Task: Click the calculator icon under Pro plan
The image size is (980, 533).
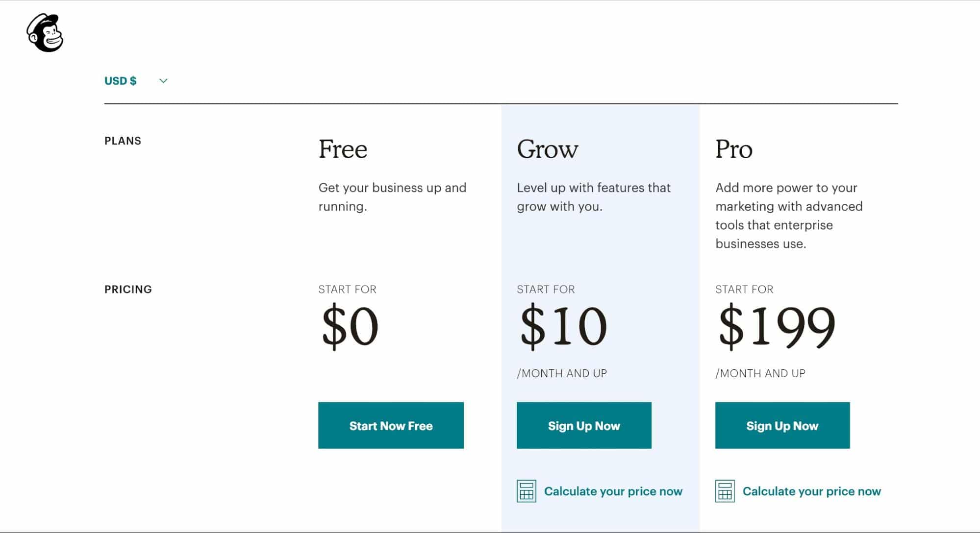Action: [x=725, y=491]
